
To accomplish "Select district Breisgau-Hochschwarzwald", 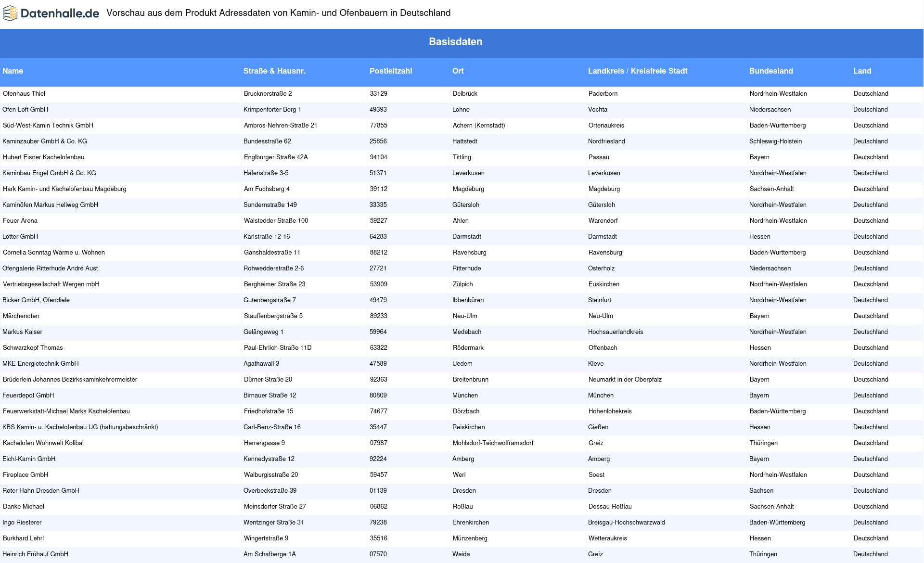I will pyautogui.click(x=627, y=523).
